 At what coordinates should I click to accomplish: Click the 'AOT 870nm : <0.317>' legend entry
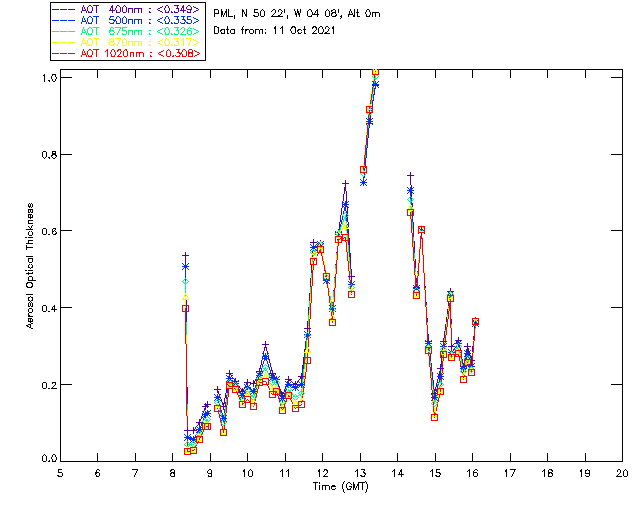coord(127,42)
